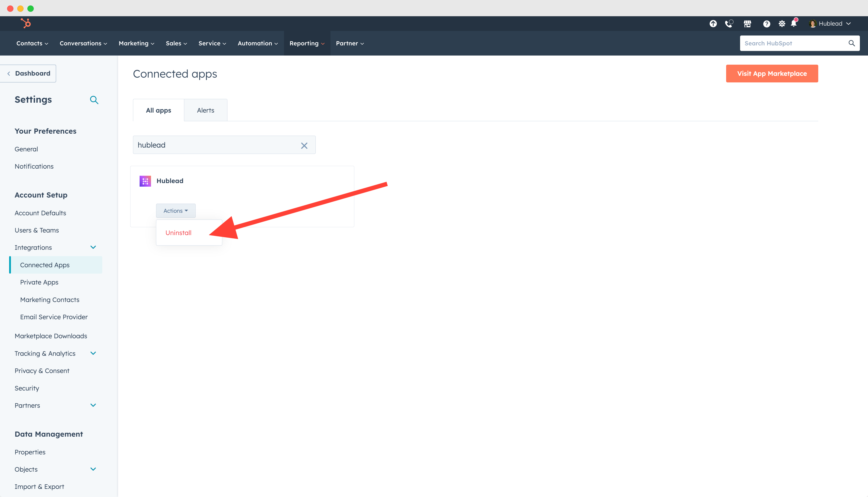
Task: Open the notifications bell icon
Action: click(x=795, y=24)
